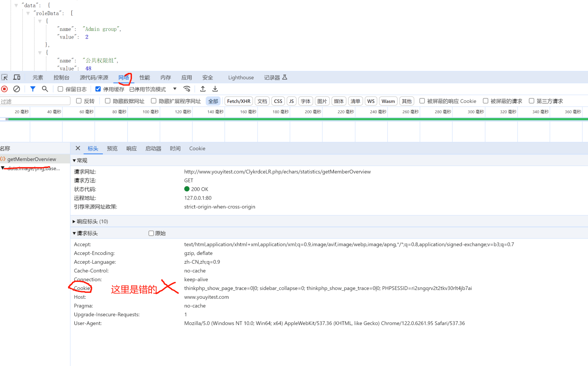
Task: Filter requests by documents
Action: click(262, 101)
